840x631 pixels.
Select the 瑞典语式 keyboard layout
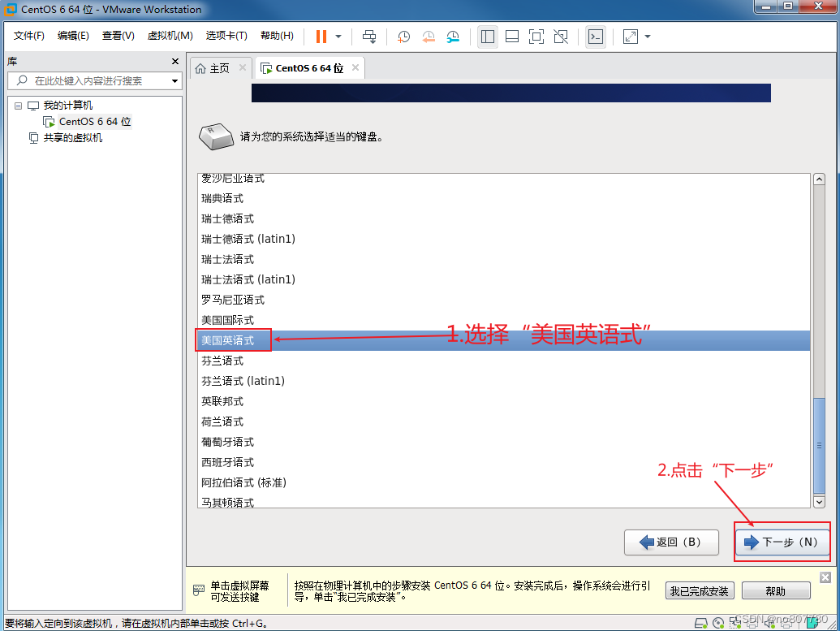[x=222, y=198]
